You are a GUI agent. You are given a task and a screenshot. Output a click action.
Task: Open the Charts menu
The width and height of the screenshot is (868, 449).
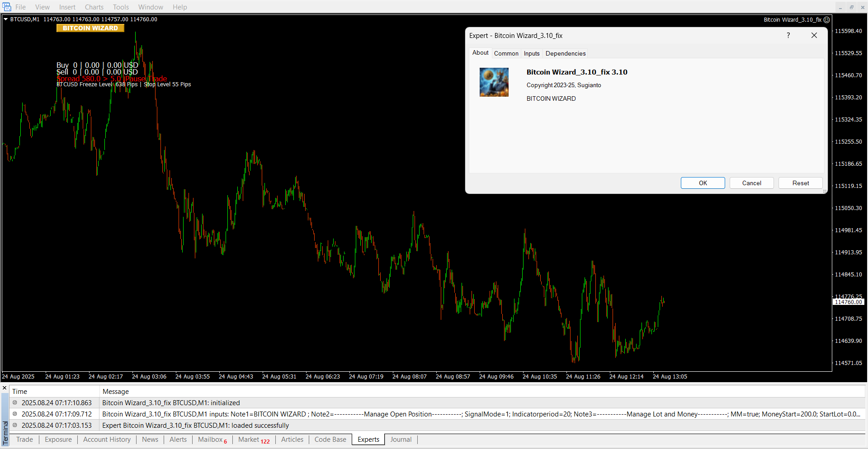(94, 7)
